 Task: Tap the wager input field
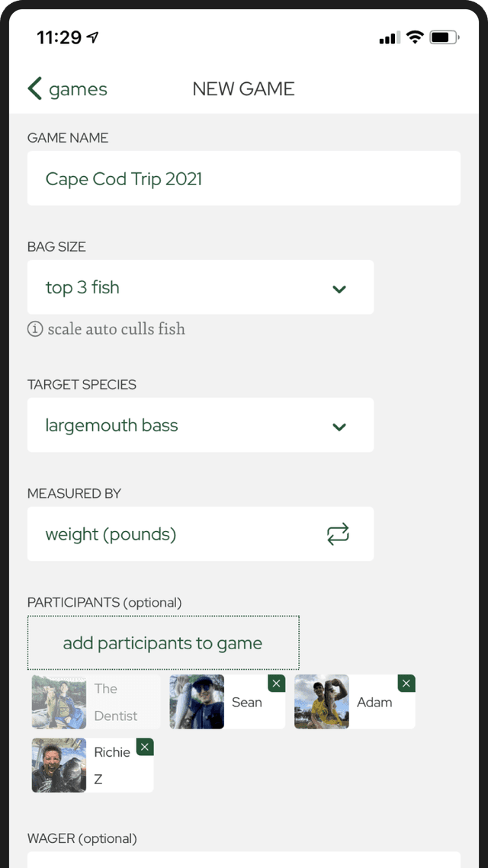tap(244, 860)
